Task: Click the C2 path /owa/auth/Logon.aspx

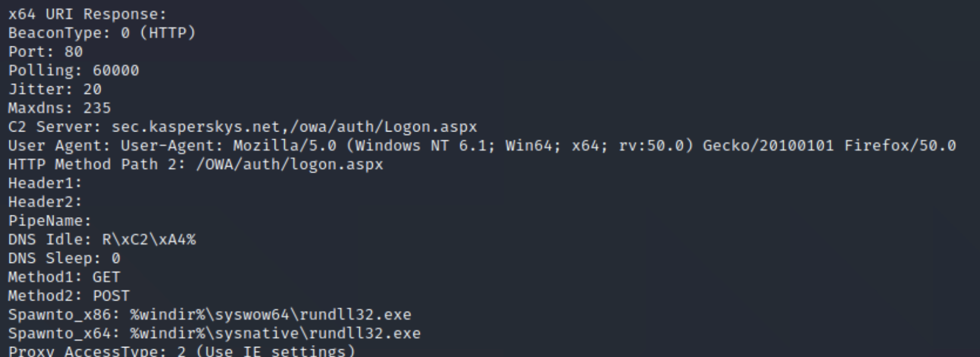Action: point(384,127)
